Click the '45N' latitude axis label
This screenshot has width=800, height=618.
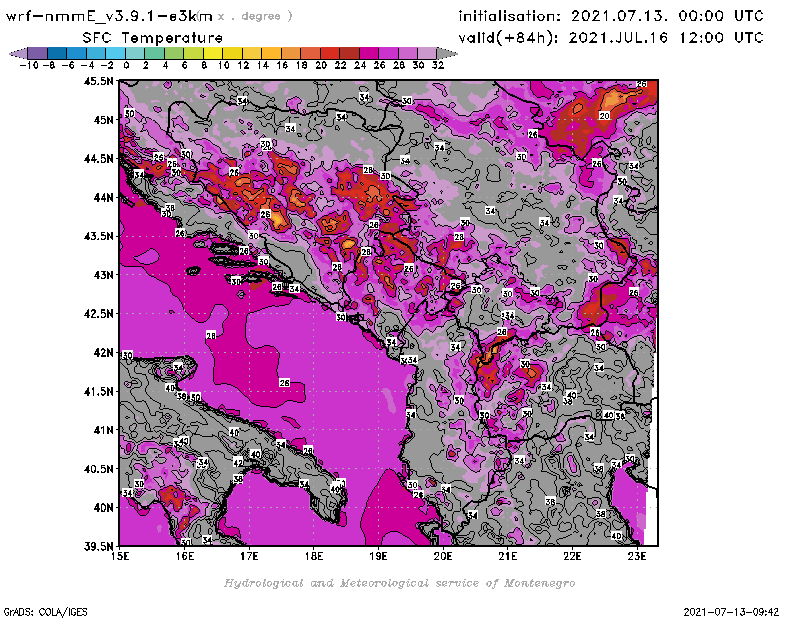tap(104, 120)
